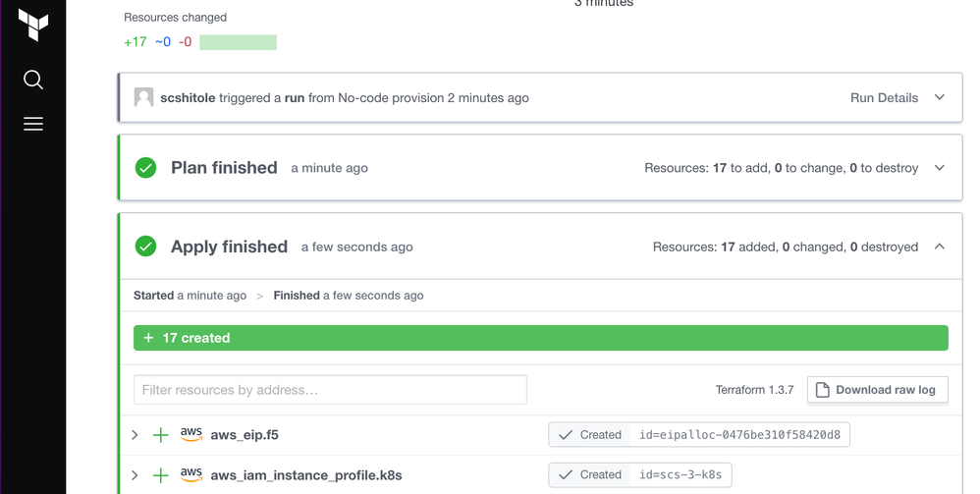Screen dimensions: 980x494
Task: Click the green resources changed bar
Action: tap(238, 42)
